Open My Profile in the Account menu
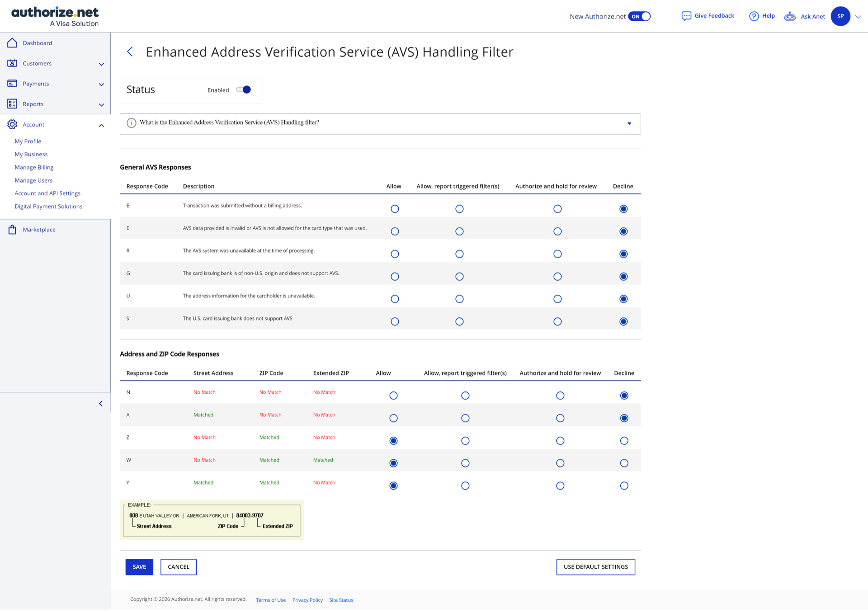The width and height of the screenshot is (868, 613). 28,141
